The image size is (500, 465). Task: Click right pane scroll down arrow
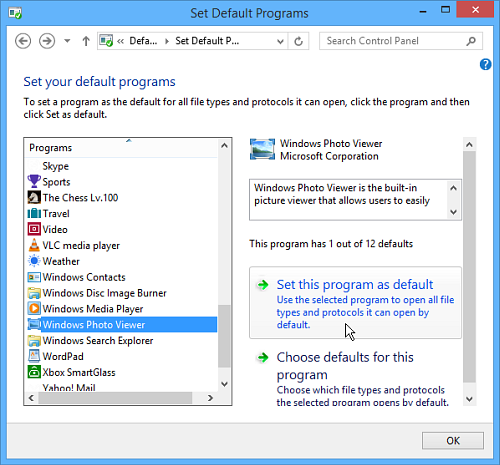tap(469, 399)
